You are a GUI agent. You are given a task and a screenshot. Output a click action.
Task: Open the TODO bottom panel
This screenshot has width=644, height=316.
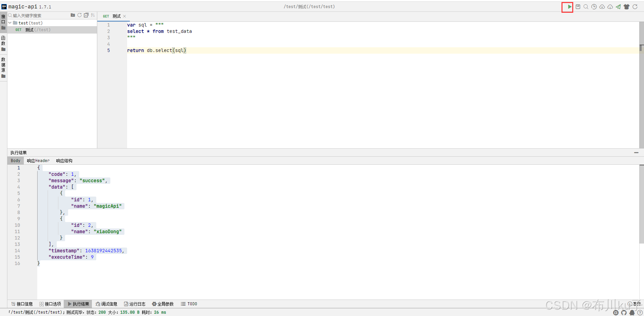[189, 304]
